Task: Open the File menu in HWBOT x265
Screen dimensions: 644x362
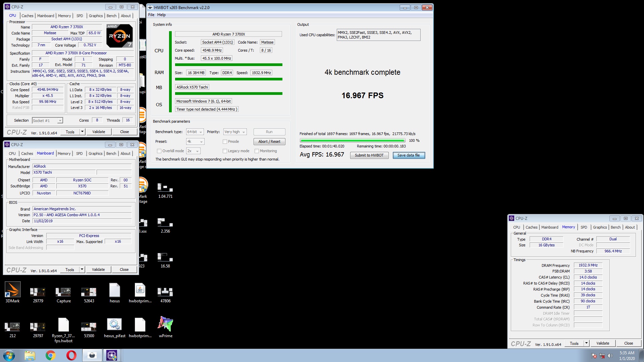Action: coord(151,15)
